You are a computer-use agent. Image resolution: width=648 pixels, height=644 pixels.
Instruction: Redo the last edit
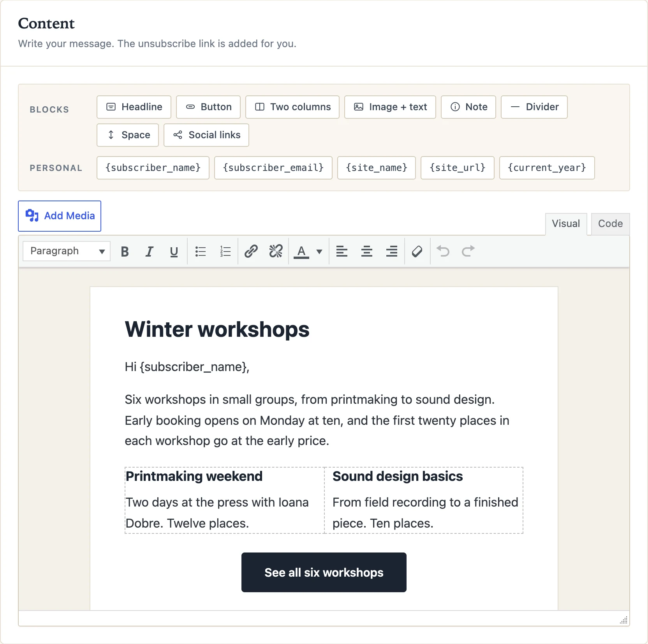pyautogui.click(x=468, y=252)
